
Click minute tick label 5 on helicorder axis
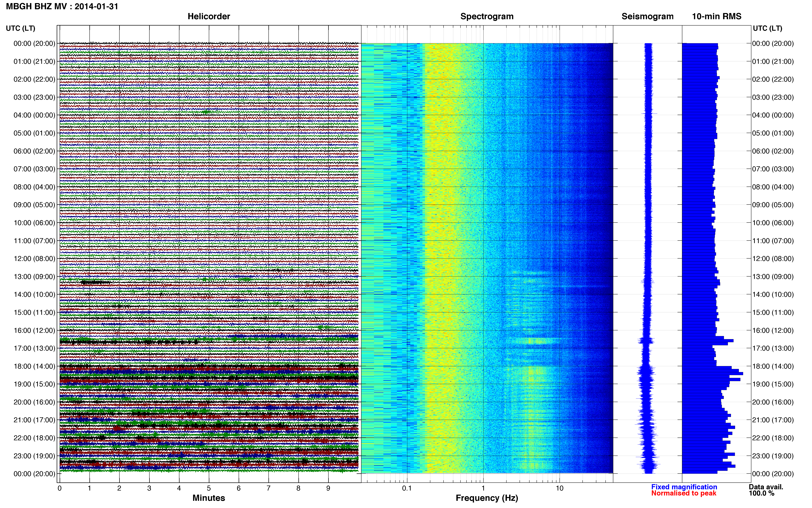[209, 488]
